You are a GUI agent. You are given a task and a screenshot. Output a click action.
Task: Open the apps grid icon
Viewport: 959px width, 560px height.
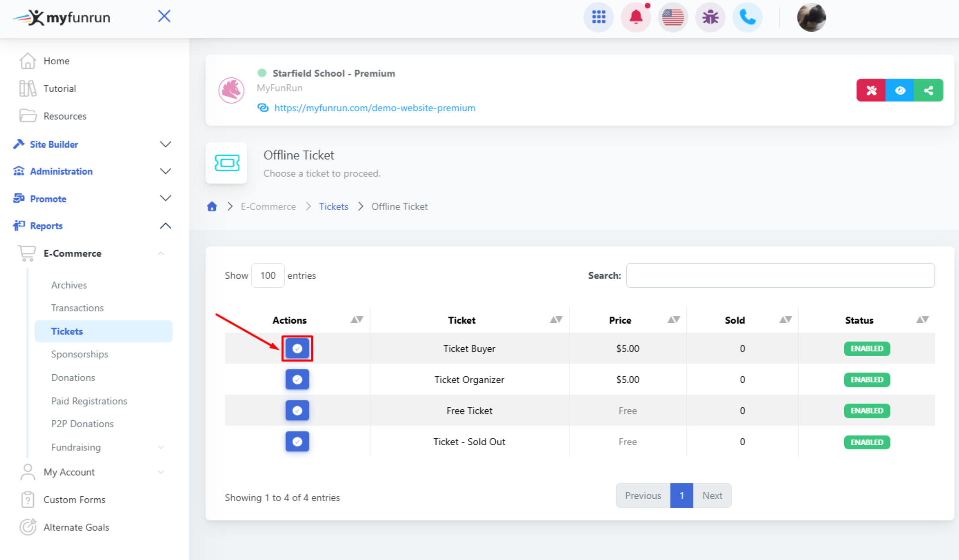click(598, 18)
